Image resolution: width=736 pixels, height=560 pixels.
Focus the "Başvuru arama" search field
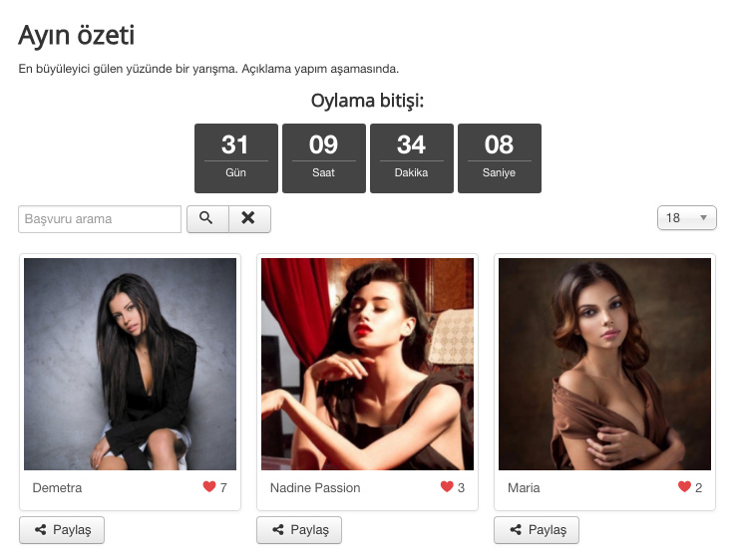pos(100,219)
